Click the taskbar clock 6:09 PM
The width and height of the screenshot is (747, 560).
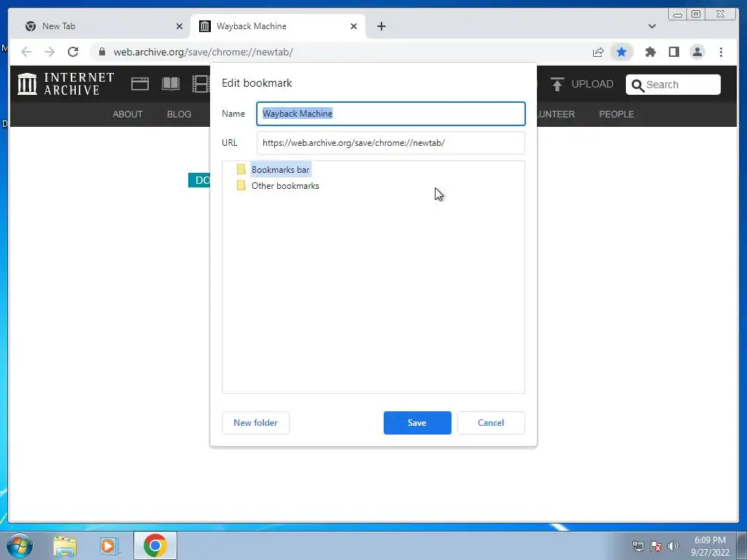710,540
